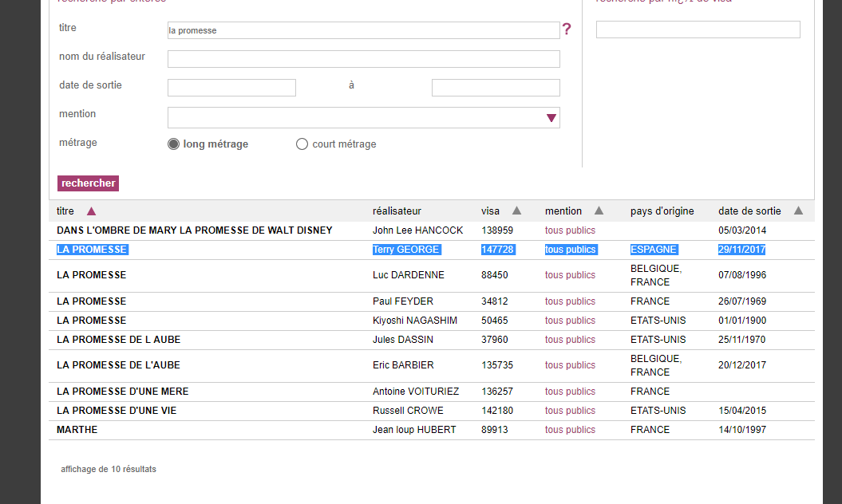Click release date 29/11/2017
This screenshot has width=842, height=504.
coord(742,250)
